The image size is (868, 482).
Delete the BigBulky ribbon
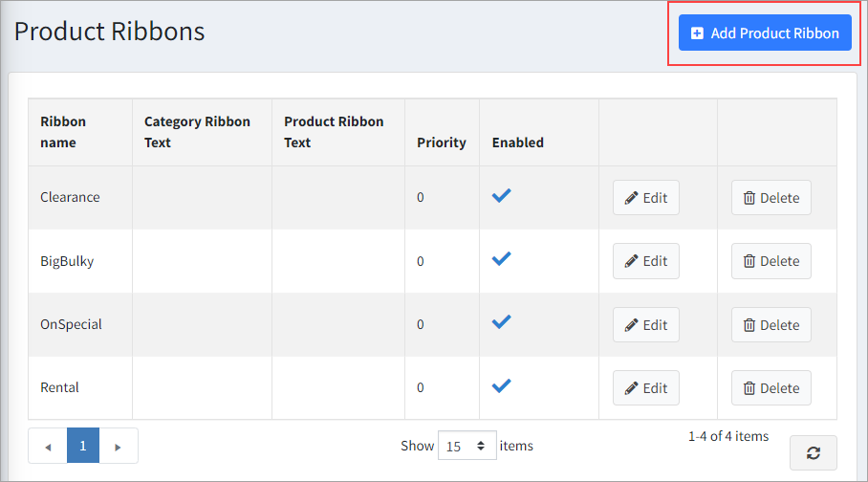click(770, 261)
